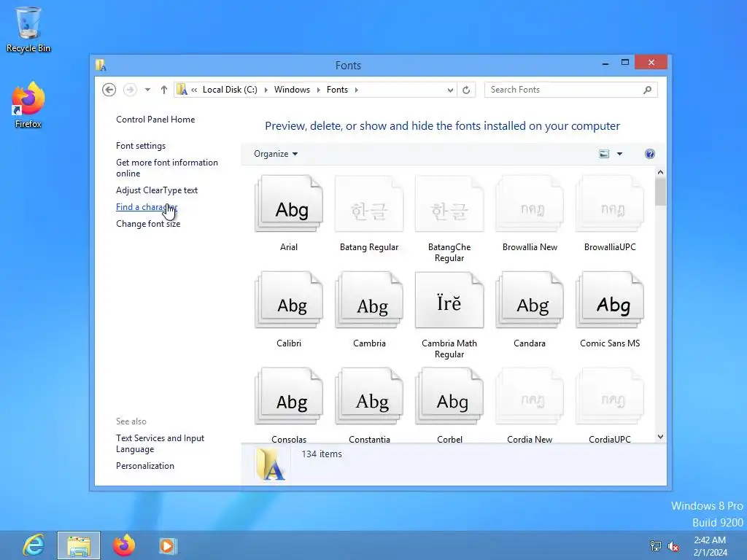The height and width of the screenshot is (560, 747).
Task: Click the search magnifier icon
Action: pos(648,90)
